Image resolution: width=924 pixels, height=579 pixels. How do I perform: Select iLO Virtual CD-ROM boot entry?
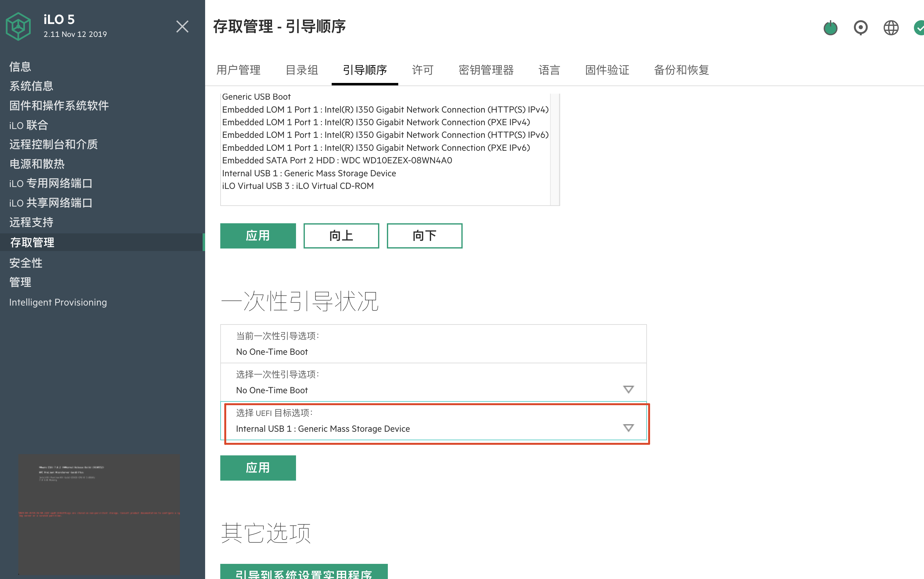(298, 186)
